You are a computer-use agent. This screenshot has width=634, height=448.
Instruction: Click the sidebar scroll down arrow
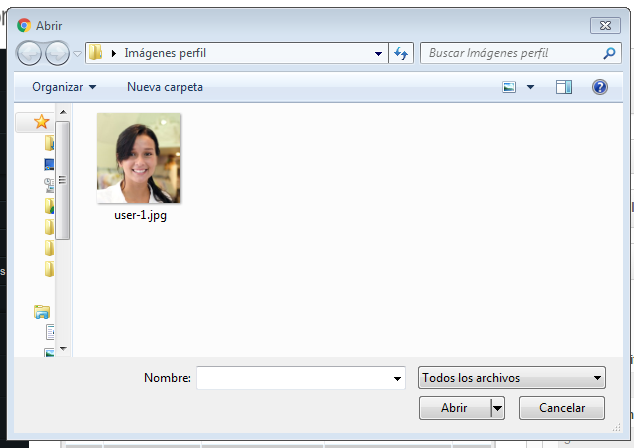[x=63, y=348]
